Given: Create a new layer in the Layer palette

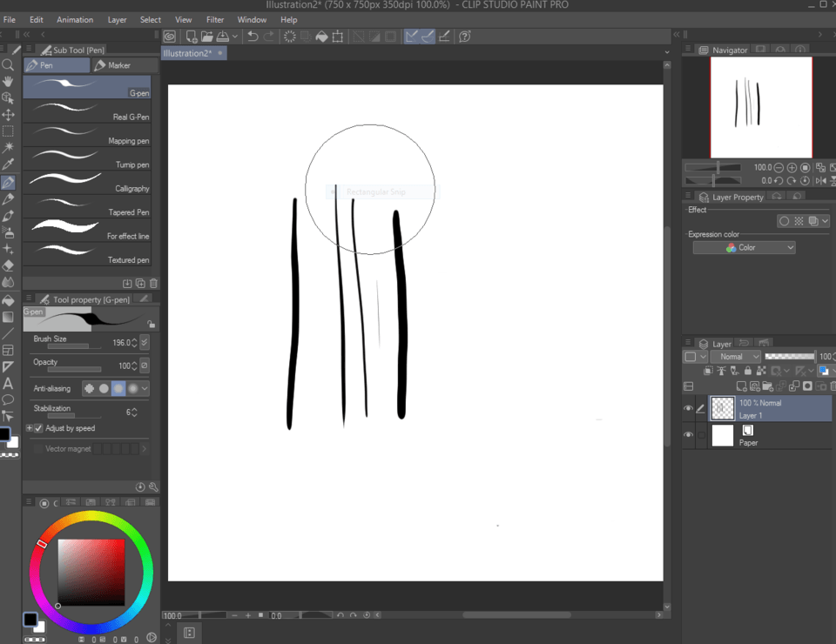Looking at the screenshot, I should click(x=742, y=386).
